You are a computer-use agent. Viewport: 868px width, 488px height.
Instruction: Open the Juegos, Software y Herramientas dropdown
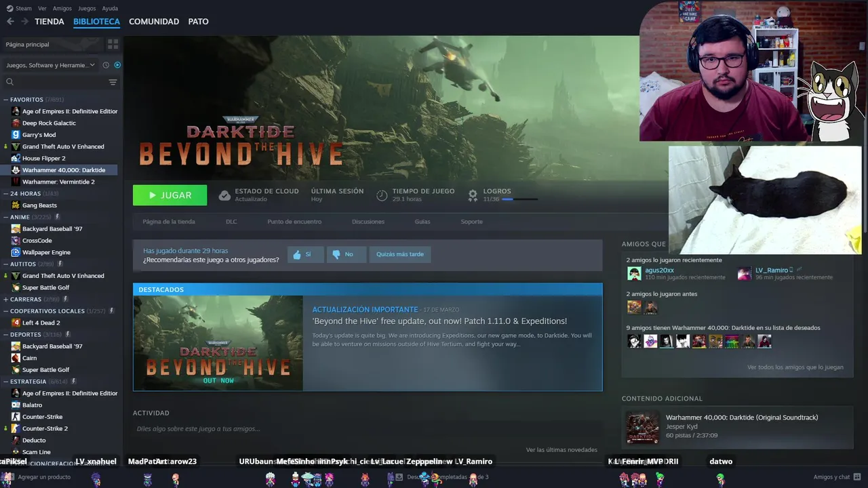click(x=51, y=65)
